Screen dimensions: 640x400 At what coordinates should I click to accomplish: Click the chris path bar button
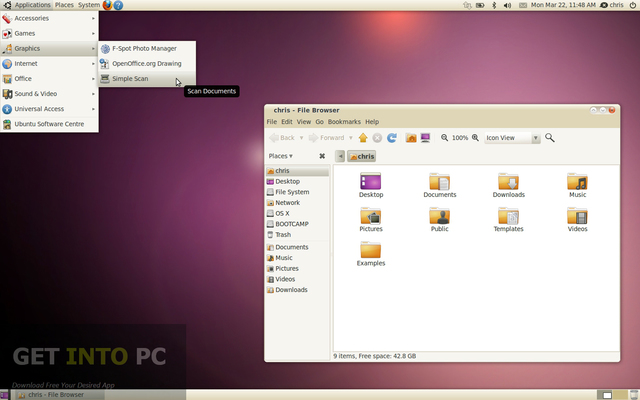(362, 156)
